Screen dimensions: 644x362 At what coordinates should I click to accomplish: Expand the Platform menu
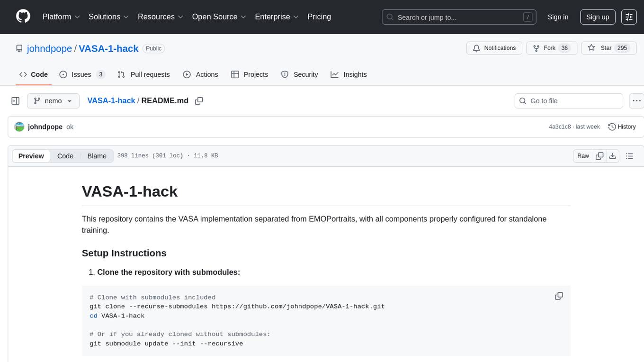tap(61, 17)
